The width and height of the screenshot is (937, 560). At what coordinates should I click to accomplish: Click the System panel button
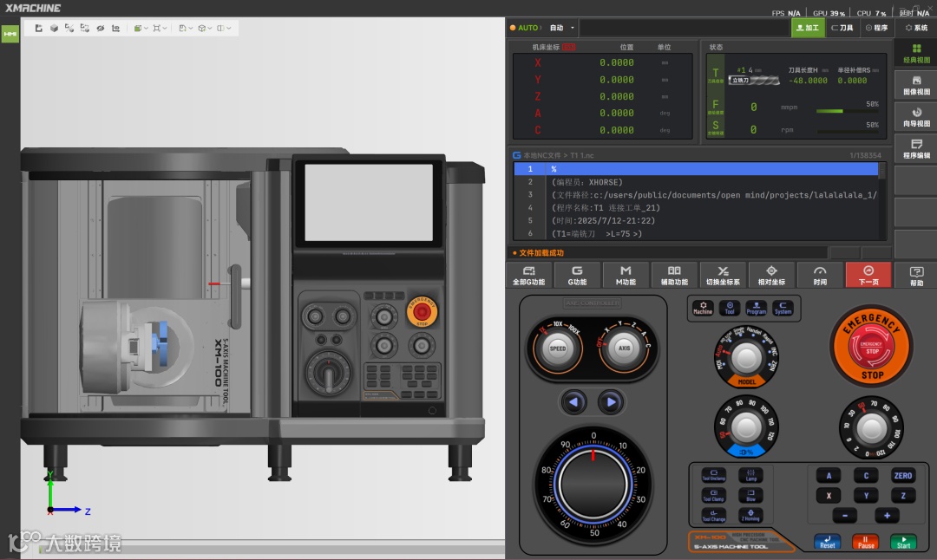coord(783,308)
